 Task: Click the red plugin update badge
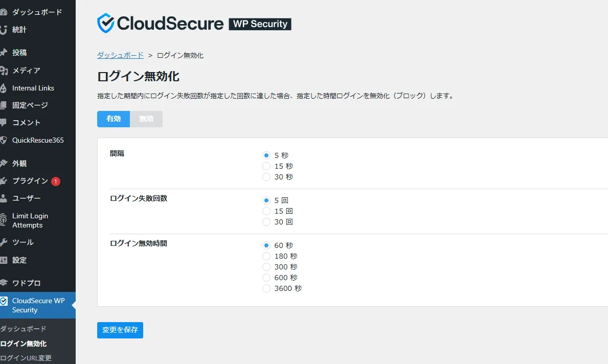(56, 181)
